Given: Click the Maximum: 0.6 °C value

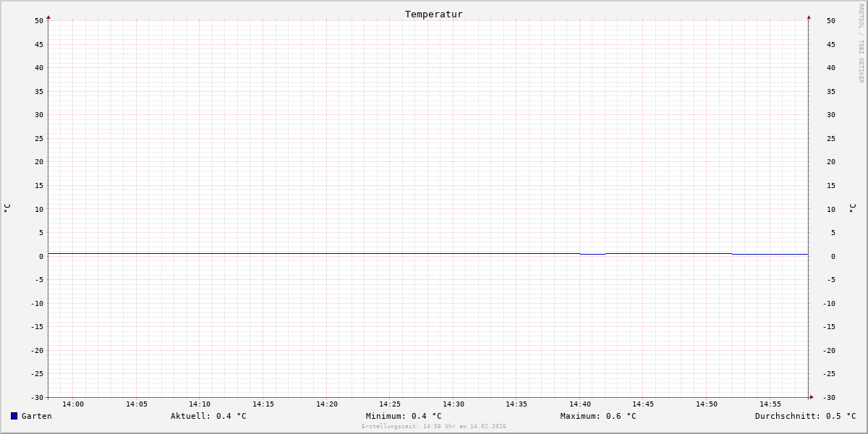Looking at the screenshot, I should tap(598, 416).
